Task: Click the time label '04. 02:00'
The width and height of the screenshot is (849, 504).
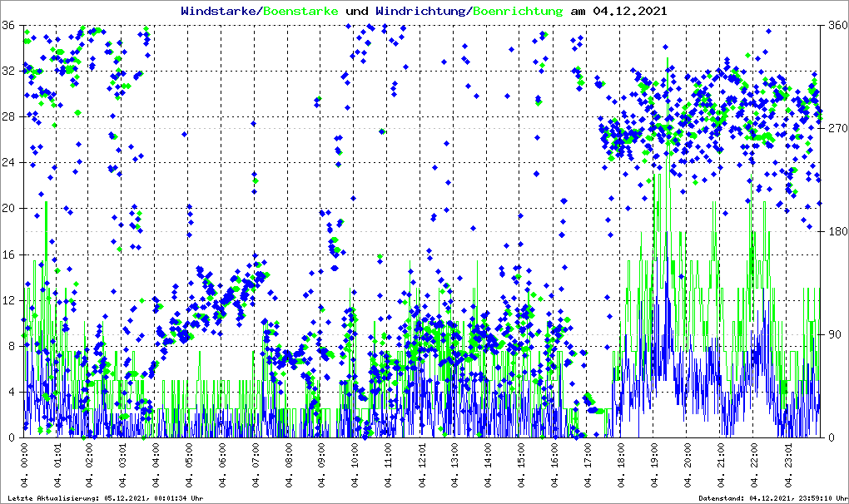Action: pyautogui.click(x=90, y=465)
